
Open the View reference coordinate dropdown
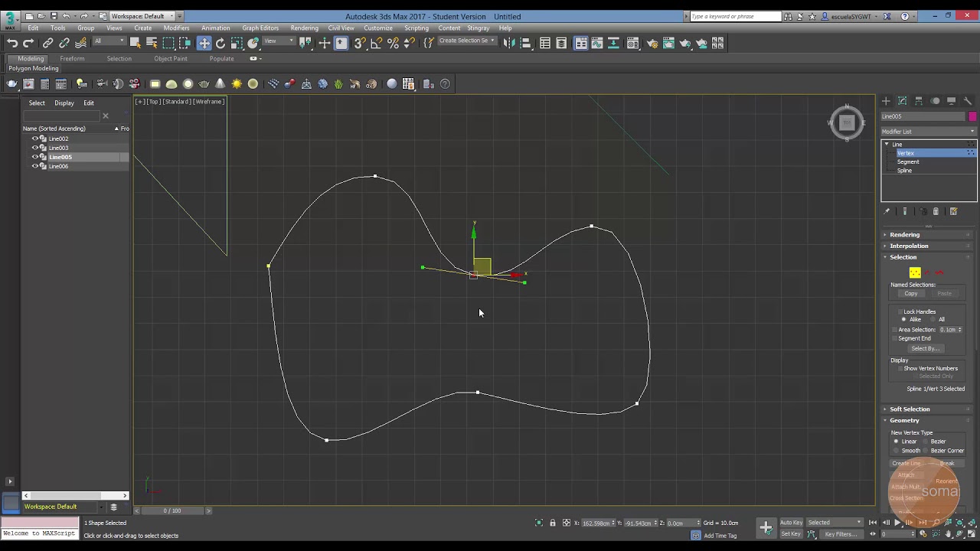tap(279, 41)
